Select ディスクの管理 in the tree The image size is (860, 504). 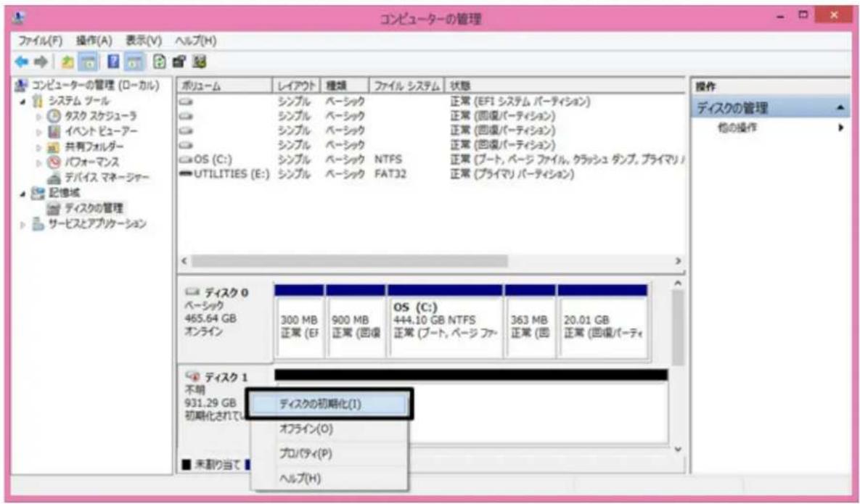pos(94,208)
